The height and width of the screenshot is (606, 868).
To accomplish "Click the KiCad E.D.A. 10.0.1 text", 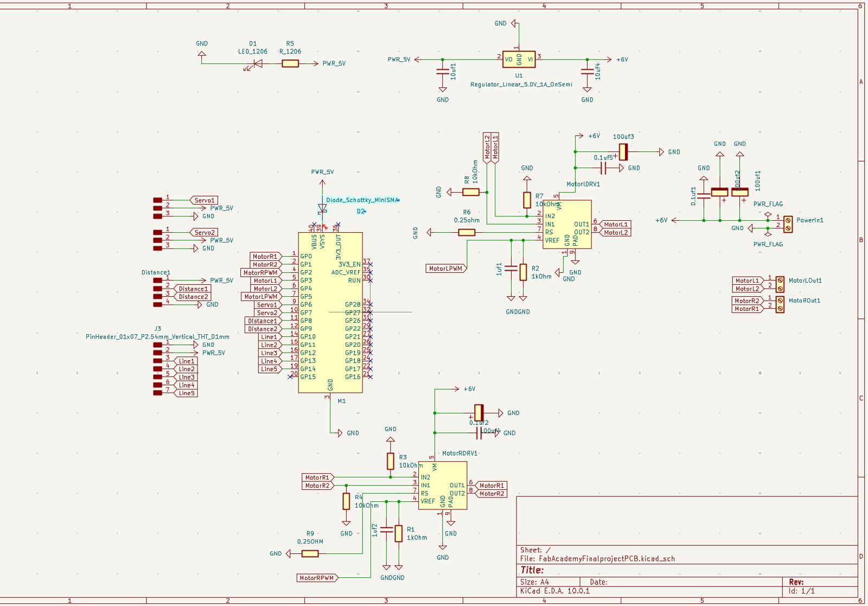I will pyautogui.click(x=554, y=590).
